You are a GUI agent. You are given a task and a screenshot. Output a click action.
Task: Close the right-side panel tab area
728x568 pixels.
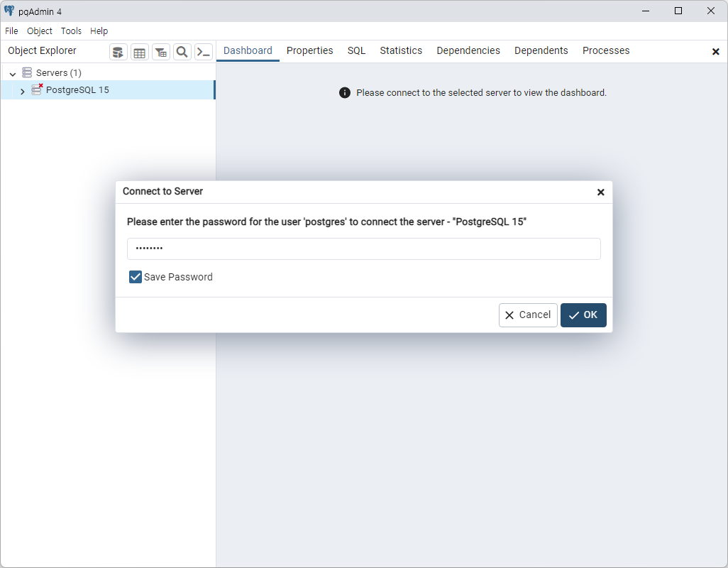point(715,52)
